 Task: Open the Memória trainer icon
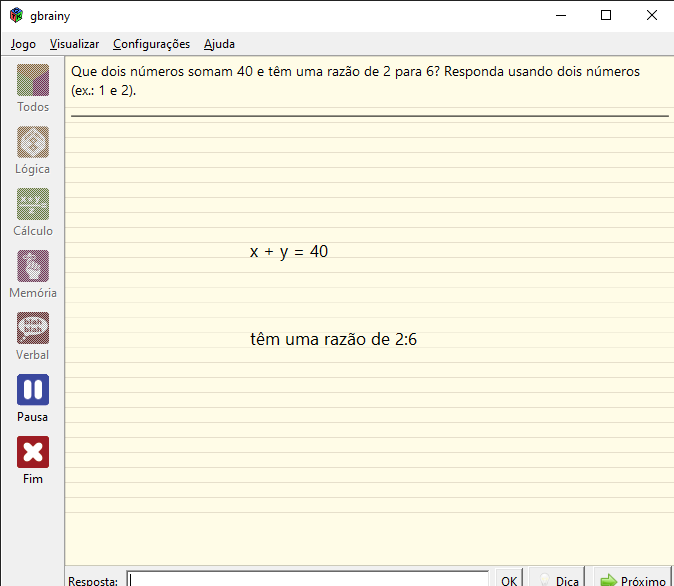[33, 266]
